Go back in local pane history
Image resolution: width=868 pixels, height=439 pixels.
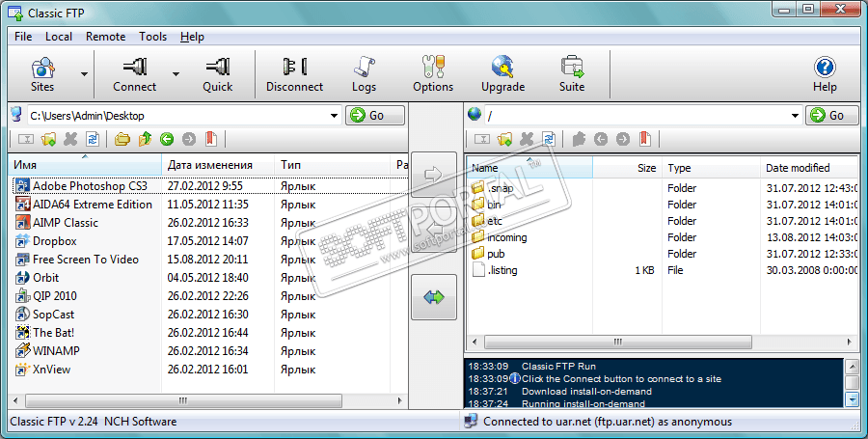click(x=167, y=139)
